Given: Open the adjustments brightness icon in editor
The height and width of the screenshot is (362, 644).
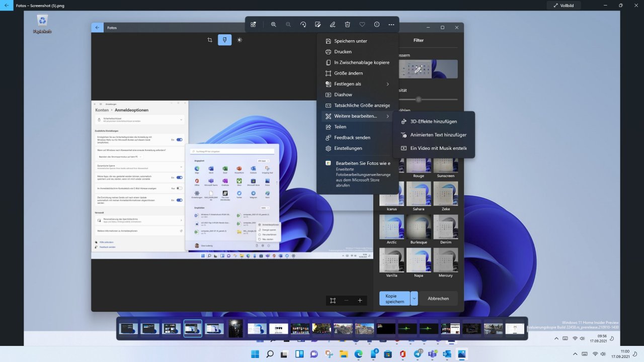Looking at the screenshot, I should click(239, 40).
